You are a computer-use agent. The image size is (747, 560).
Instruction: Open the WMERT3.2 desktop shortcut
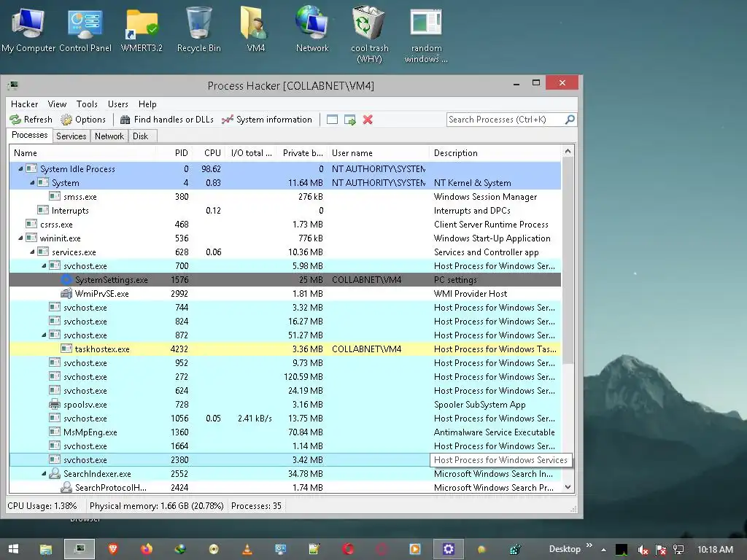[142, 29]
